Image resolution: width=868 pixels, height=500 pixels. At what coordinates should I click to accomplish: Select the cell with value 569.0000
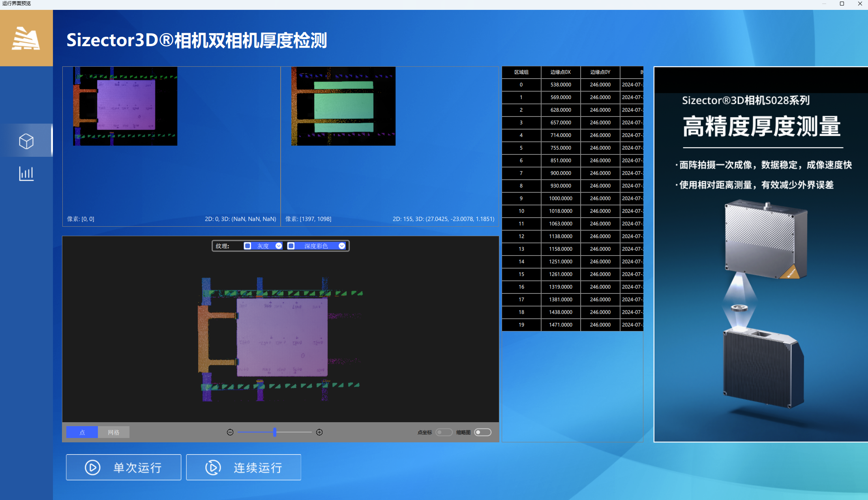[561, 98]
